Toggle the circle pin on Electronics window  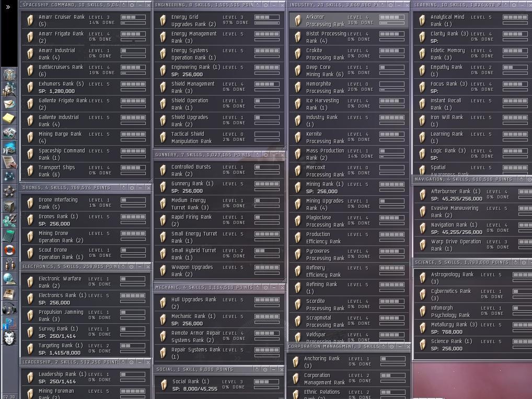(131, 266)
